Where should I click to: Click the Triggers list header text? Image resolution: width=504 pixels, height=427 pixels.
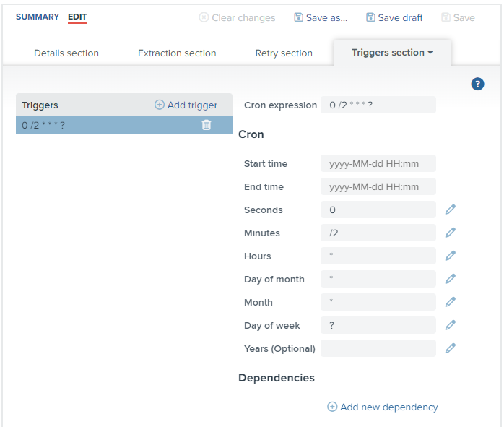pyautogui.click(x=40, y=105)
